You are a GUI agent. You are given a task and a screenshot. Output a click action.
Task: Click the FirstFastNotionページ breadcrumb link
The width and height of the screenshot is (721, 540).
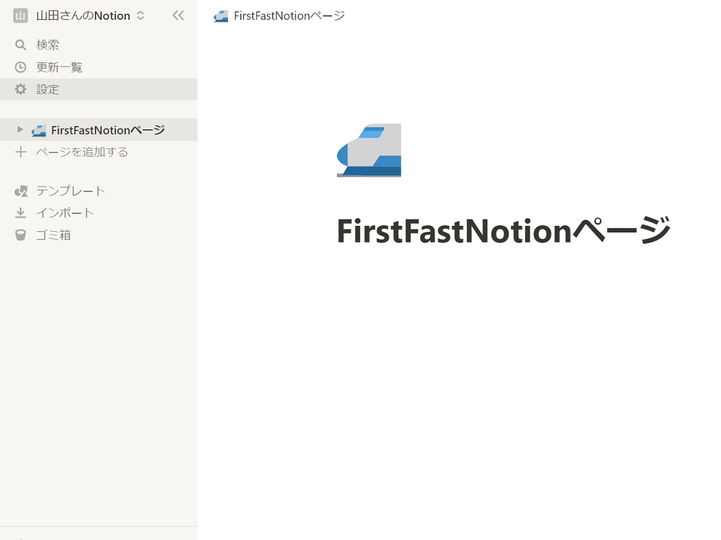click(289, 16)
